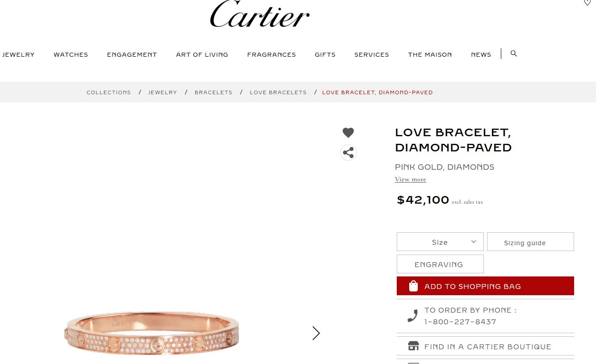596x364 pixels.
Task: Click the share icon
Action: [348, 153]
